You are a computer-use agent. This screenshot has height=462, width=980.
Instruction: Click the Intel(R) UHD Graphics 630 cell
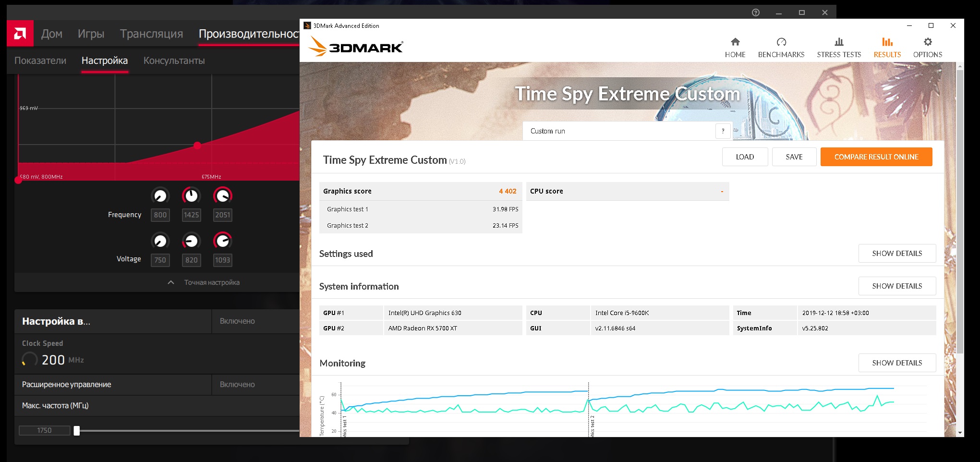(453, 313)
